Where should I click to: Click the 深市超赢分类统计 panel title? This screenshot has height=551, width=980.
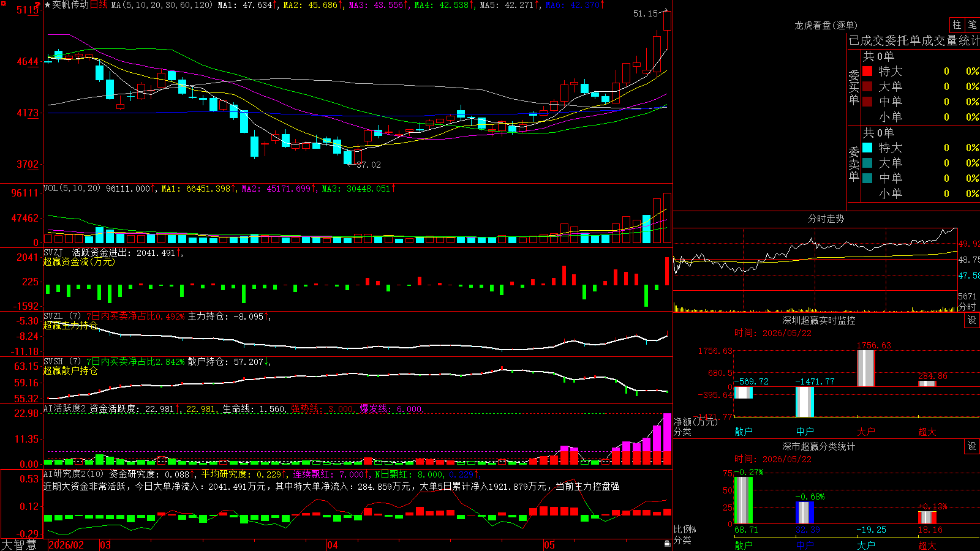(818, 446)
